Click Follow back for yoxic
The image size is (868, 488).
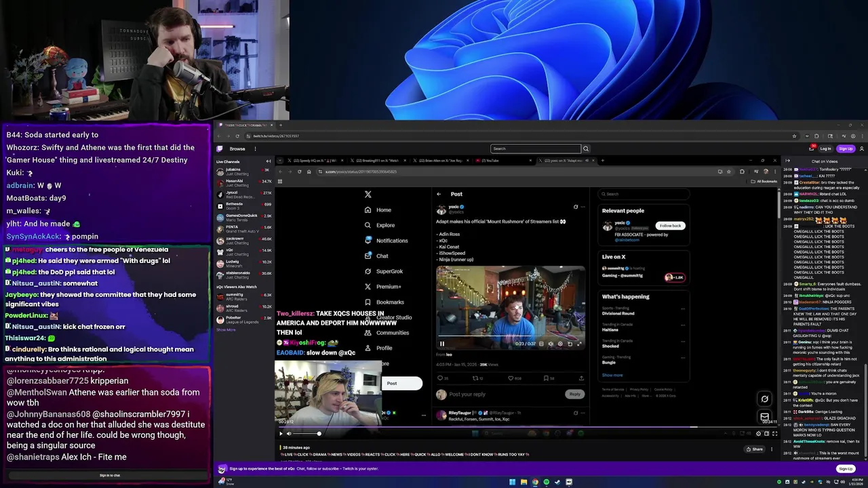pyautogui.click(x=670, y=226)
